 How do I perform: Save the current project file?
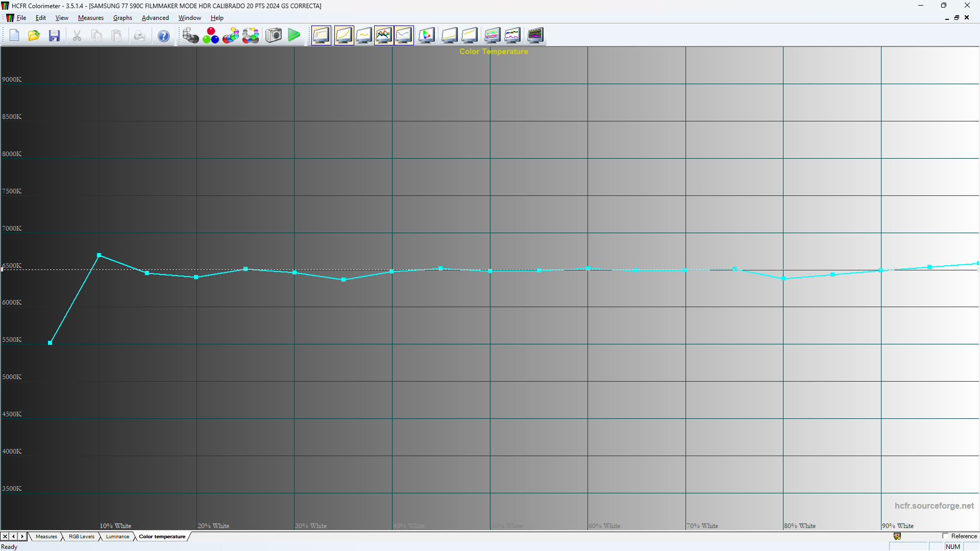click(54, 35)
